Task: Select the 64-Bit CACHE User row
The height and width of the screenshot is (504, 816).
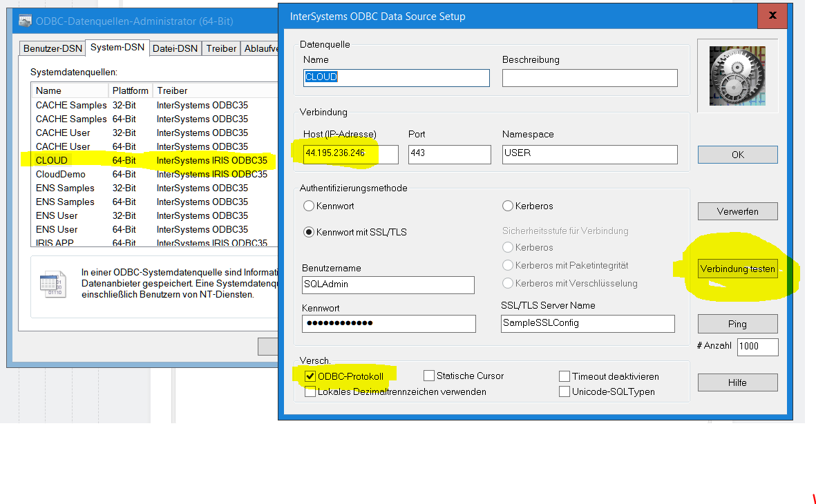Action: (155, 146)
